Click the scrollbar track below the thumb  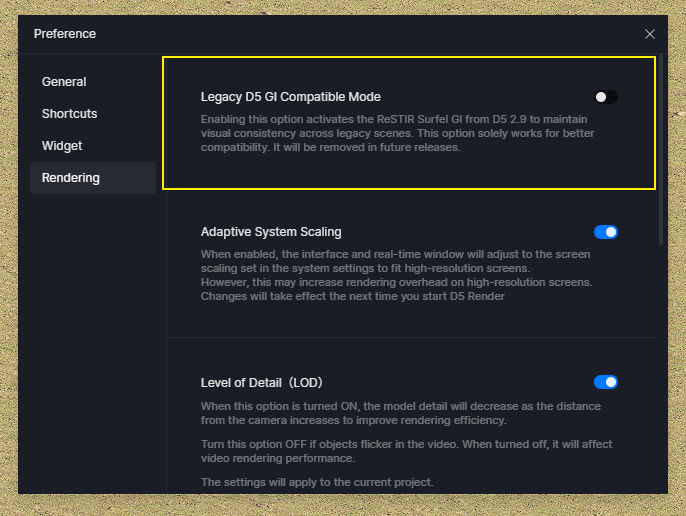pos(661,368)
